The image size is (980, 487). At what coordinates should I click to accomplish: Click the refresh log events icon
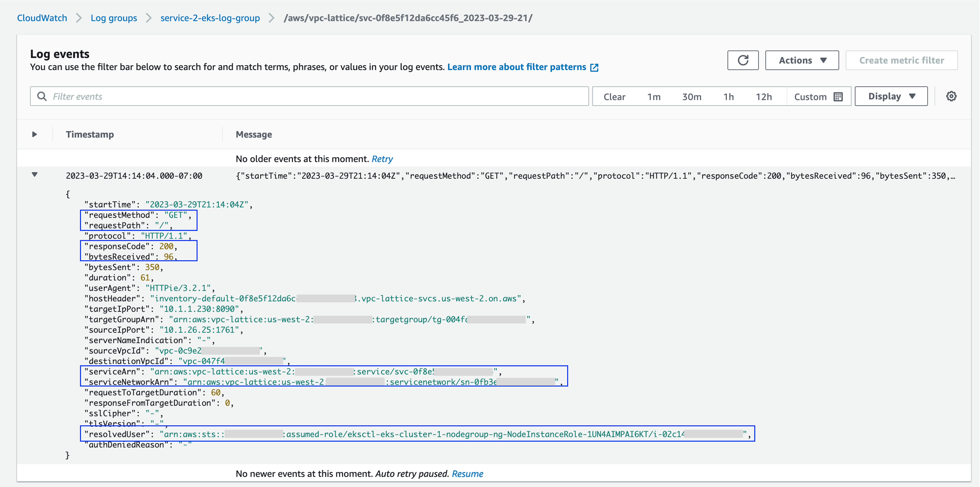743,60
